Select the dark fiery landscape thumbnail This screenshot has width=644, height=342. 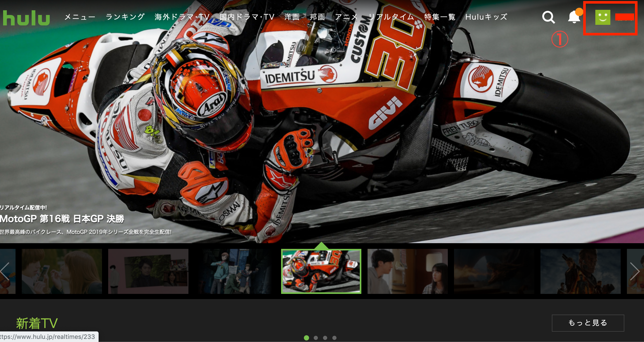pyautogui.click(x=494, y=271)
